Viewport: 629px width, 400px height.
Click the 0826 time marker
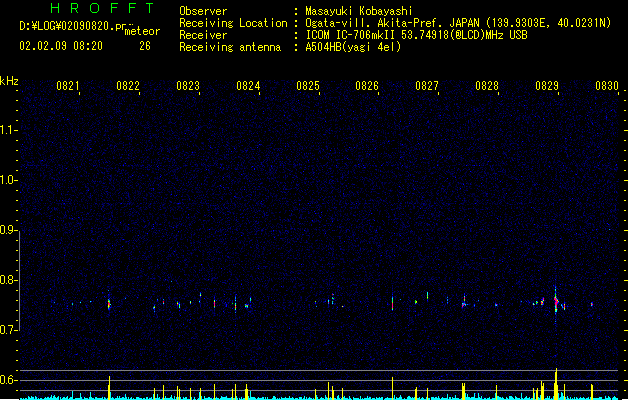click(x=367, y=86)
